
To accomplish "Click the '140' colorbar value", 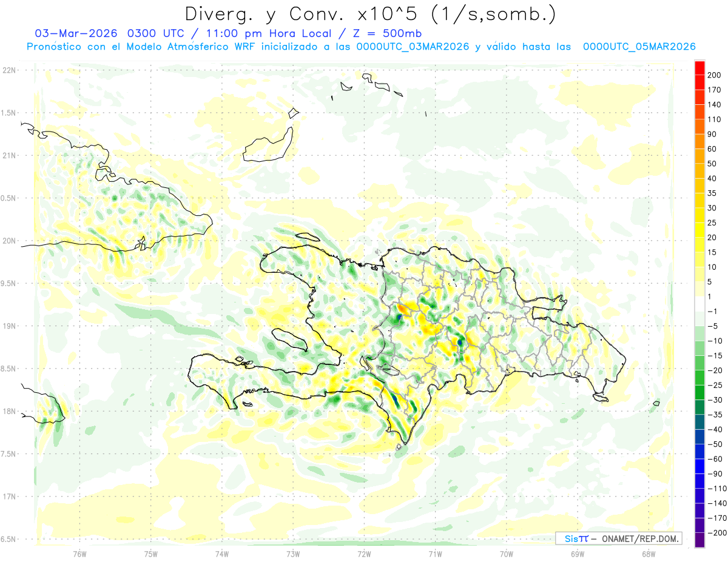I will pos(714,104).
